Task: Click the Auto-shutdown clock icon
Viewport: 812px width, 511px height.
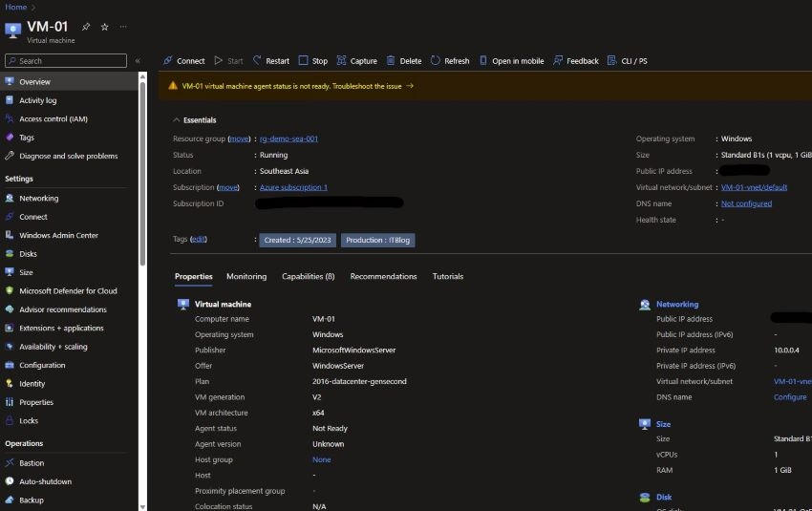Action: pos(10,481)
